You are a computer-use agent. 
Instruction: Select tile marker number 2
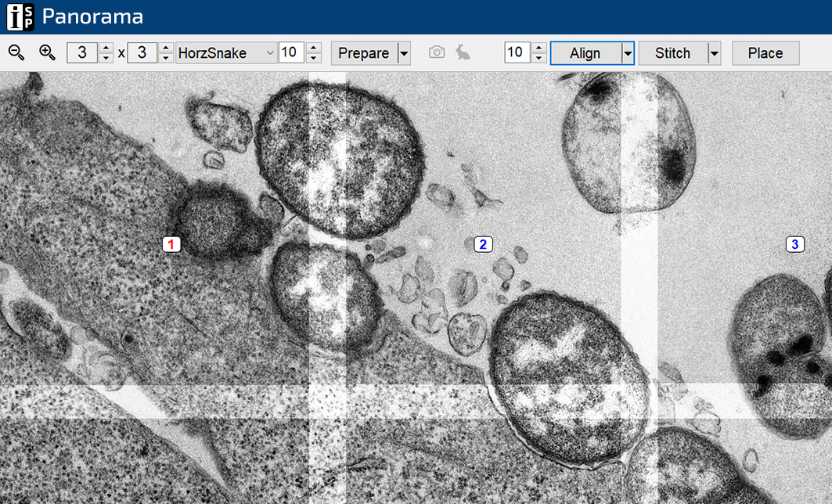pos(483,244)
